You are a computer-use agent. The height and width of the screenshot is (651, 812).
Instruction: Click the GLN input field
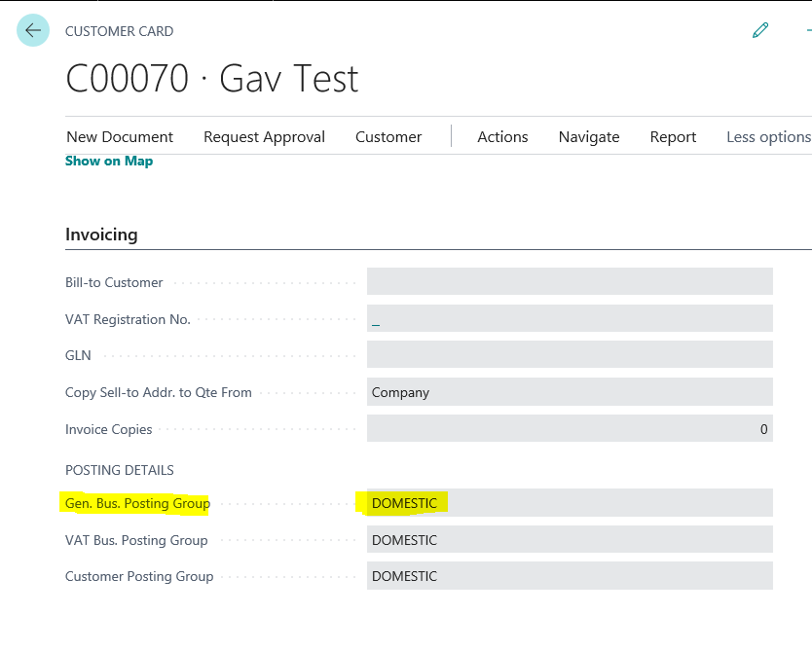pos(570,355)
